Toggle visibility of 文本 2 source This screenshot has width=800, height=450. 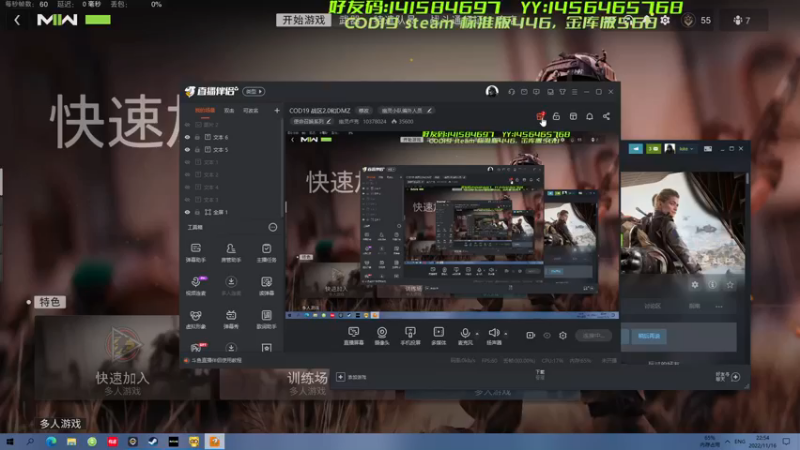187,174
